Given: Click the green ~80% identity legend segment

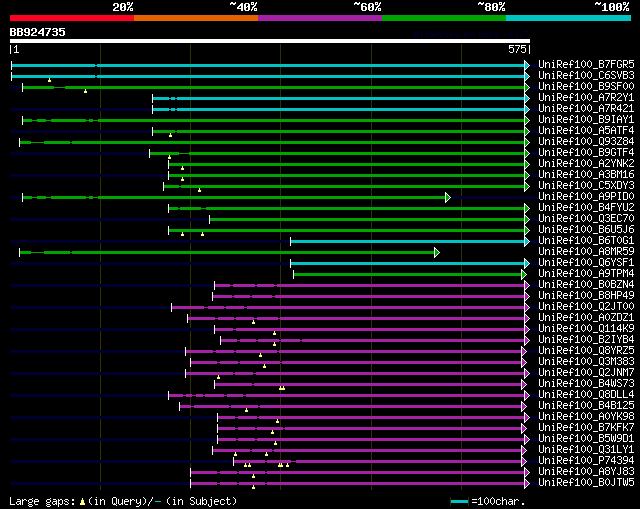Looking at the screenshot, I should [444, 18].
